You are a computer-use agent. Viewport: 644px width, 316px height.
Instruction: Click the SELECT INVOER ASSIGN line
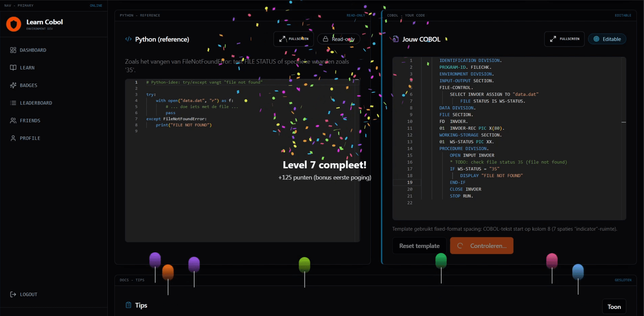pyautogui.click(x=494, y=94)
